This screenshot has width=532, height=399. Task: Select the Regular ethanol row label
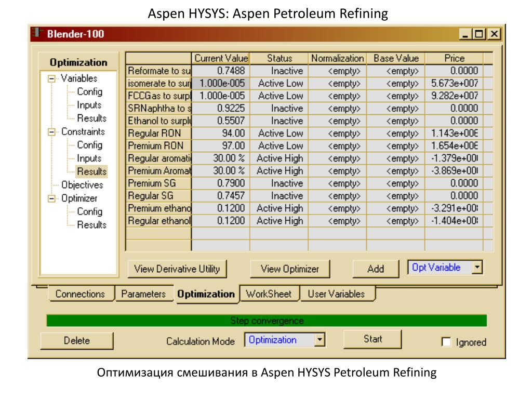(x=159, y=221)
